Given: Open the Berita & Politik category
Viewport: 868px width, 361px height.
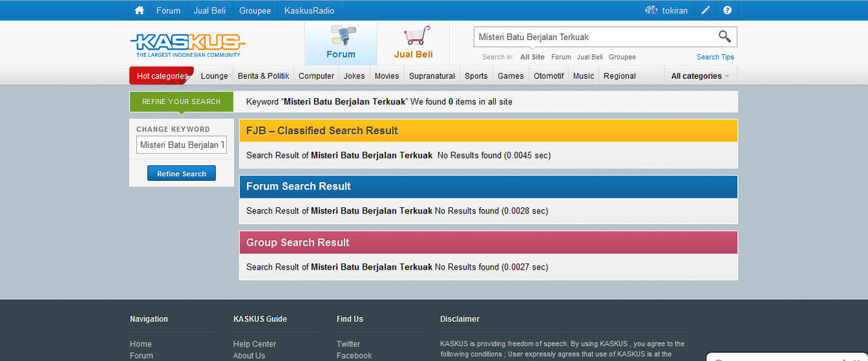Looking at the screenshot, I should (x=264, y=76).
